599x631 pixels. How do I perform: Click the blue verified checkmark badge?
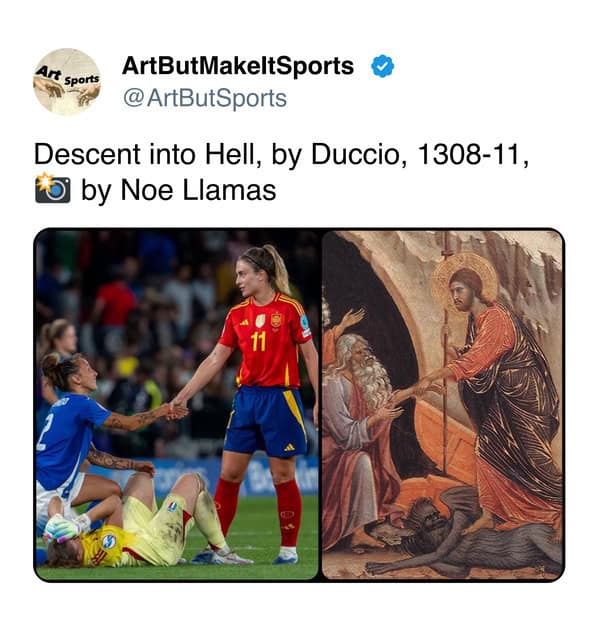click(382, 66)
